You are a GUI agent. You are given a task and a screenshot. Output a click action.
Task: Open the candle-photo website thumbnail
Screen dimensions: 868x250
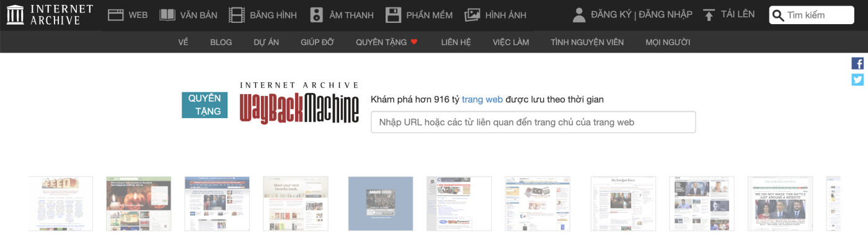pos(138,204)
